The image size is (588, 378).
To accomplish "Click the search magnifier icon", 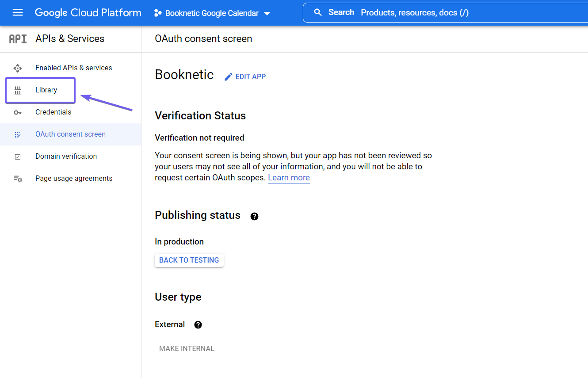I will point(318,12).
